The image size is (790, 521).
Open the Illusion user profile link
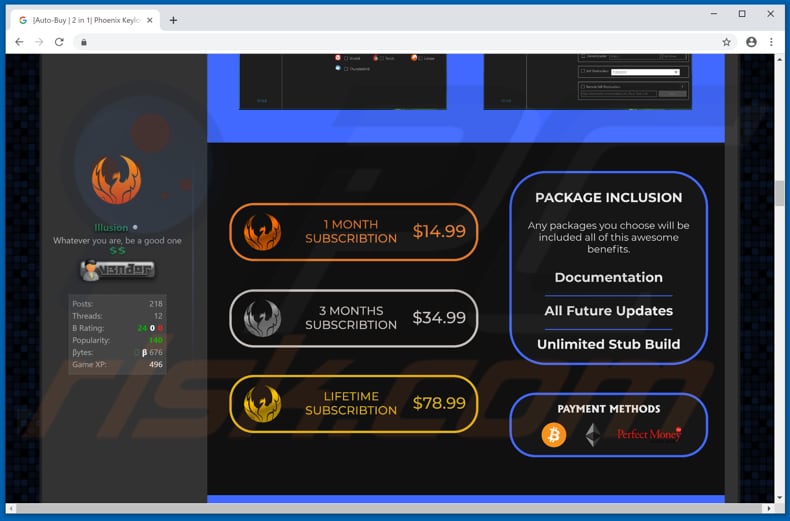click(111, 228)
